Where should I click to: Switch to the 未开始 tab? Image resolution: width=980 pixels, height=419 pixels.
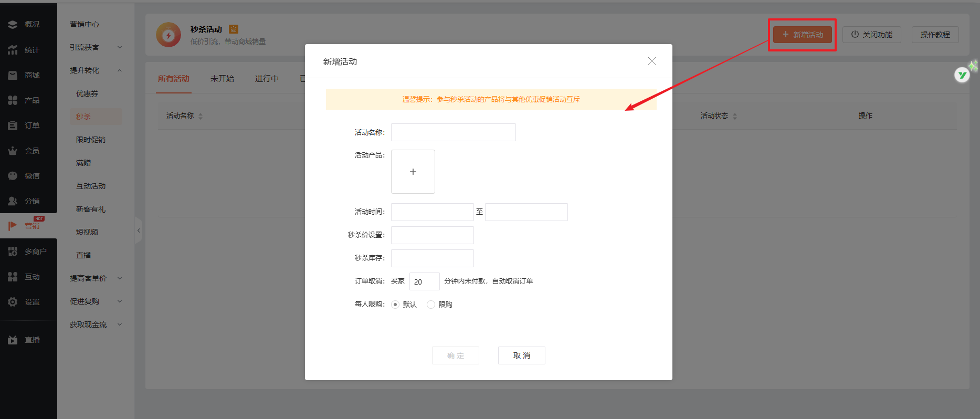click(x=222, y=79)
